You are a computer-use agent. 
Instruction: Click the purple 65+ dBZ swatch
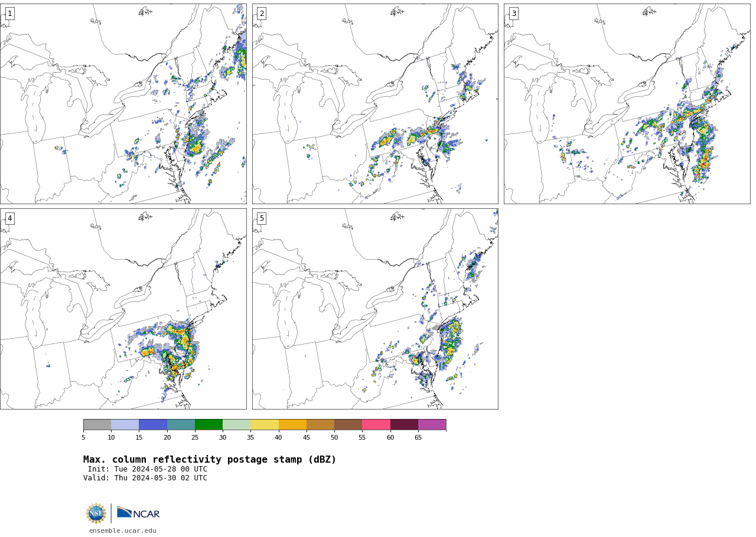(432, 425)
